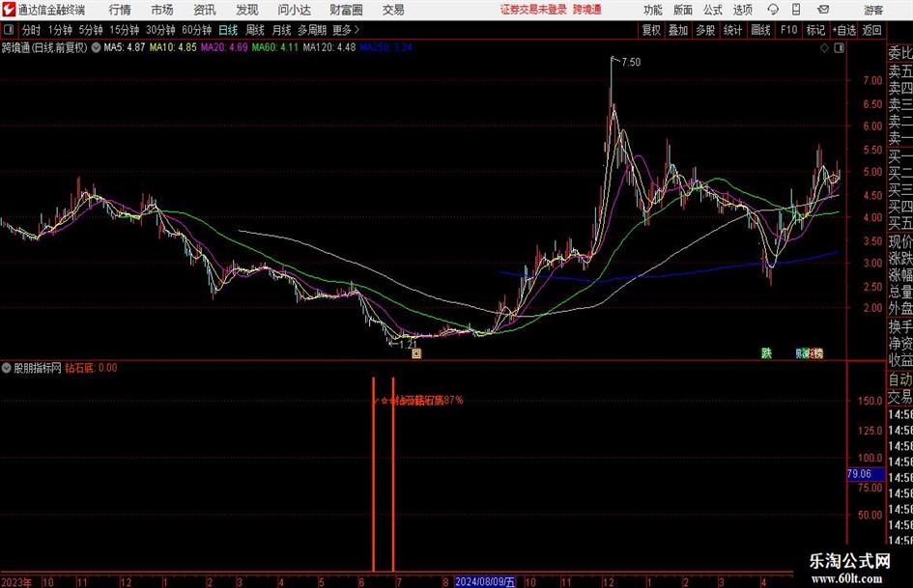Viewport: 913px width, 588px height.
Task: Click the 返回 back button
Action: click(x=871, y=30)
